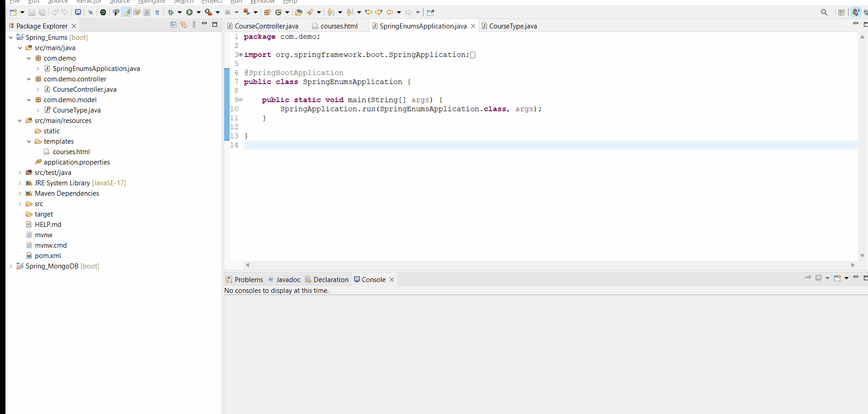Start a Debug session from the toolbar
The height and width of the screenshot is (414, 868).
tap(172, 12)
